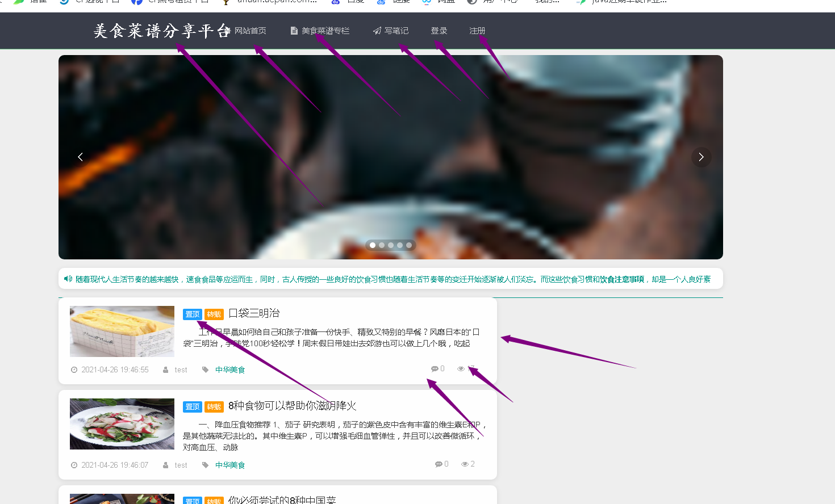
Task: Click the clock icon on the 口袋三明治 card
Action: 74,369
